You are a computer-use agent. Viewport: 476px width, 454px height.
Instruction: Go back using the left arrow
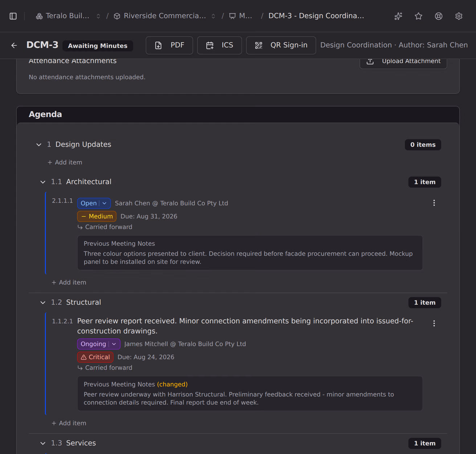tap(14, 45)
